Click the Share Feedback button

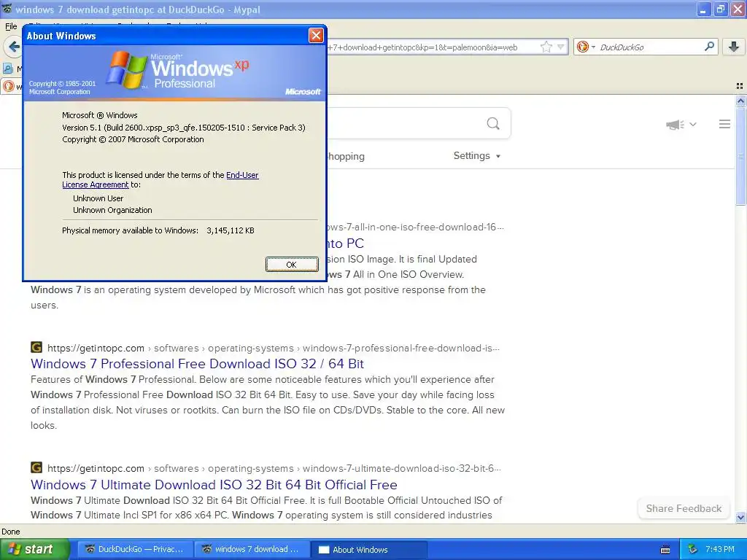pyautogui.click(x=684, y=508)
